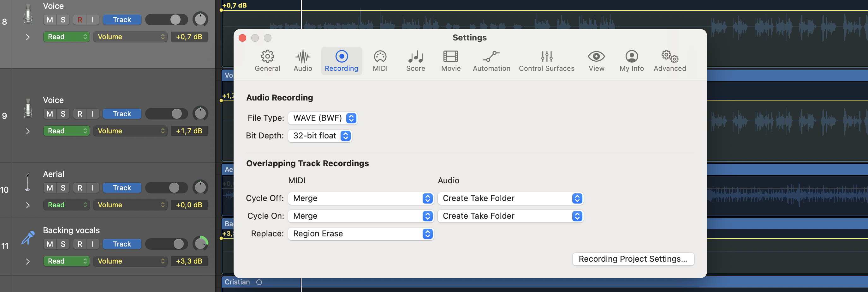Toggle input monitoring on track 8 Voice

(93, 20)
